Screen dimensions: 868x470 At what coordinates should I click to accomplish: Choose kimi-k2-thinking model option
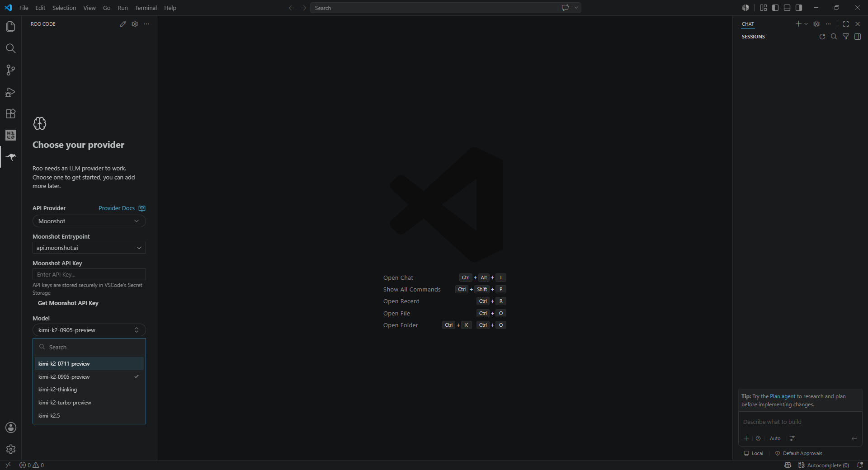point(89,390)
